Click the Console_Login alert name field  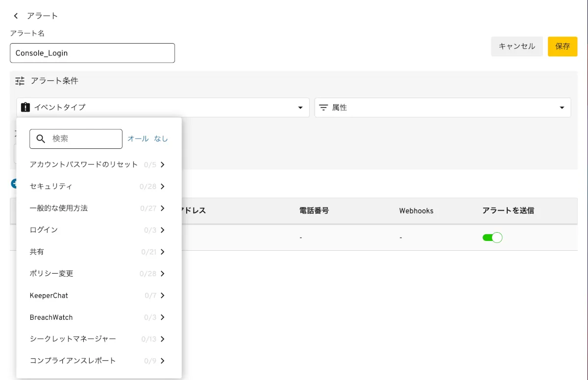point(92,53)
